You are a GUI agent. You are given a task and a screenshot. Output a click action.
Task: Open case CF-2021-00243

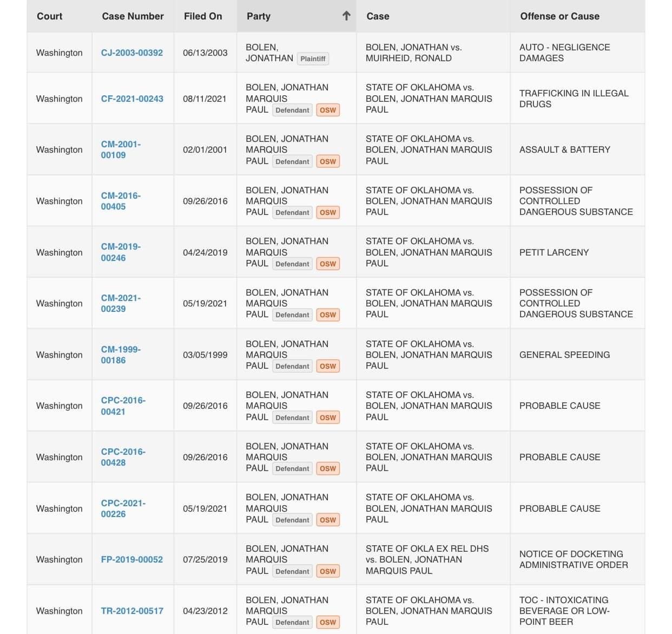pos(132,99)
